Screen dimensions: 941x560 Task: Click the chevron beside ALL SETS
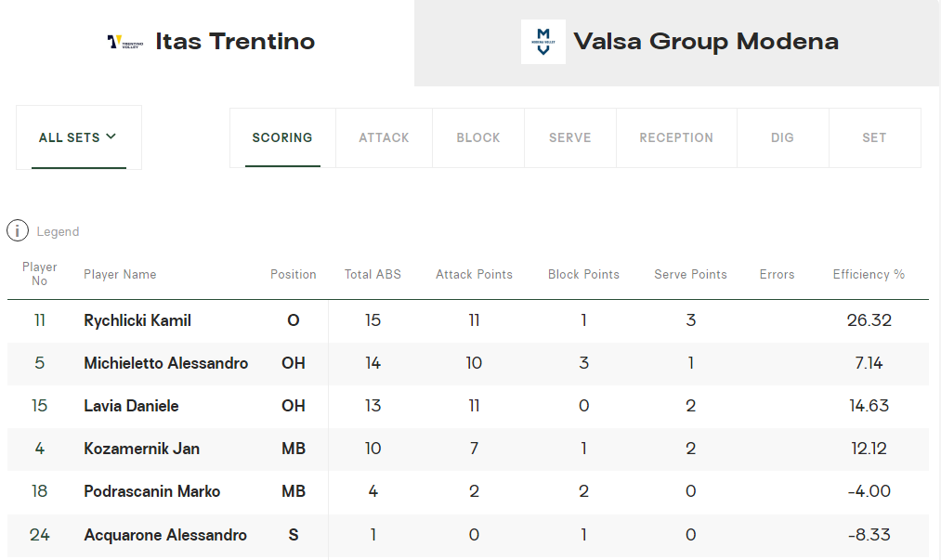[111, 137]
